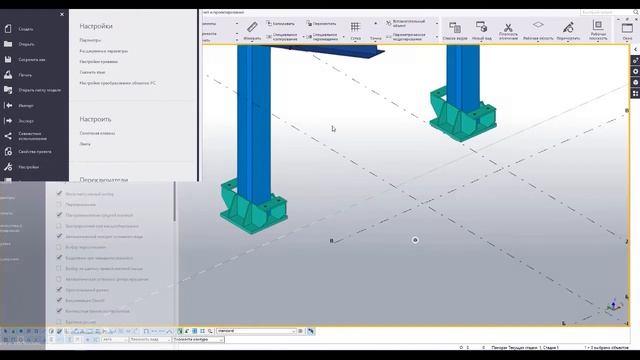Click the sharing (Совместное использование) icon
This screenshot has height=360, width=640.
coord(8,136)
